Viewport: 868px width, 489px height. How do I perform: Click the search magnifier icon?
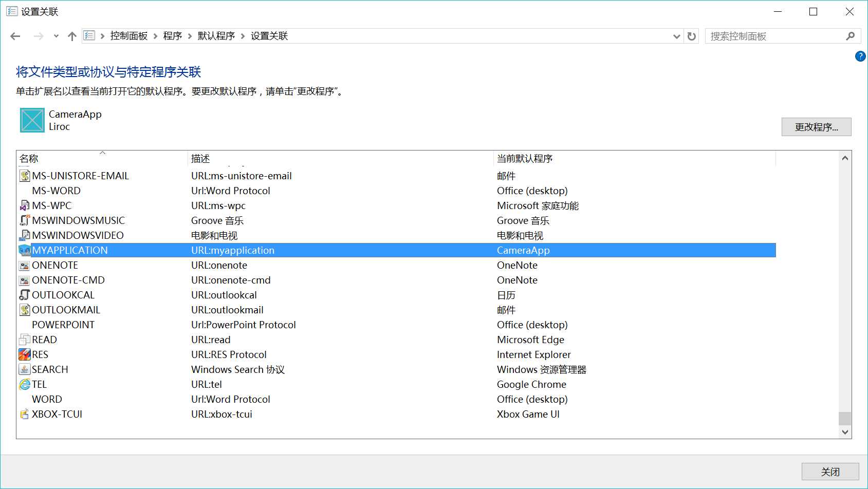(850, 36)
